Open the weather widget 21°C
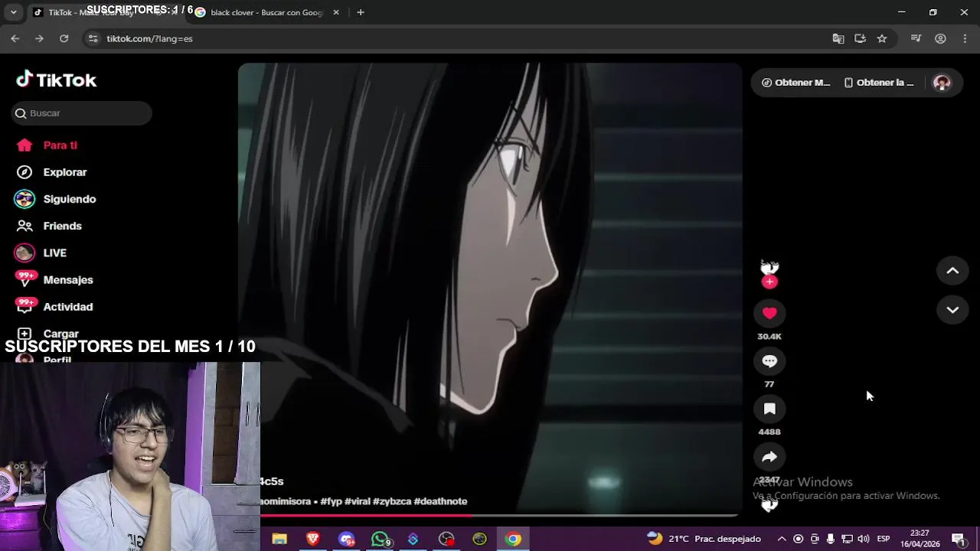 click(704, 539)
